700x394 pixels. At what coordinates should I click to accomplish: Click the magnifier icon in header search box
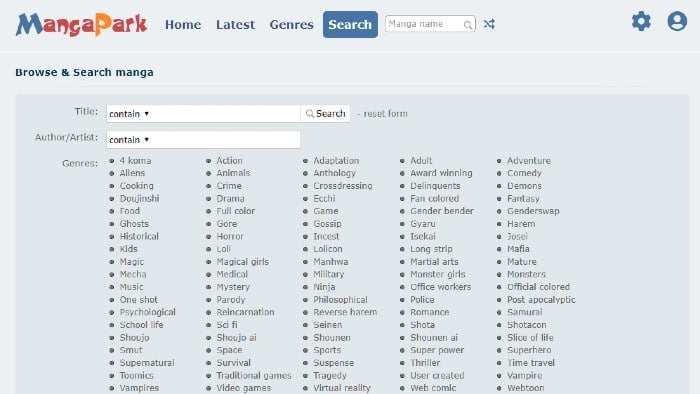[467, 25]
